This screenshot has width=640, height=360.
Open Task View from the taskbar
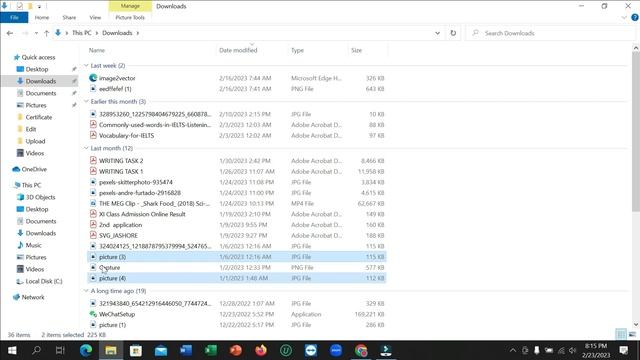tap(60, 350)
